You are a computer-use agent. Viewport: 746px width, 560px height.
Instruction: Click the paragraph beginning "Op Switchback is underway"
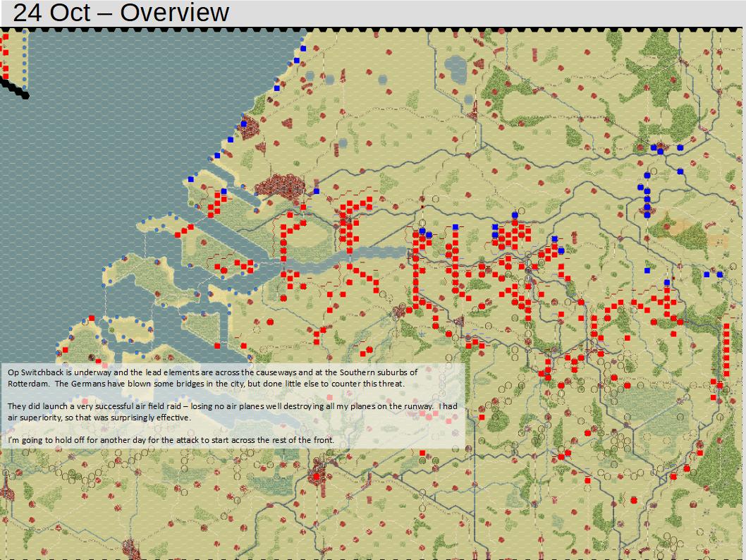coord(213,378)
